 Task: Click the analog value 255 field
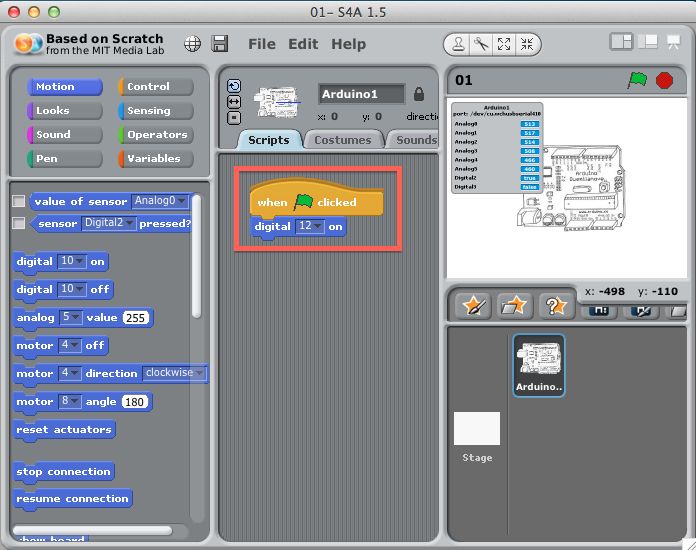coord(135,317)
